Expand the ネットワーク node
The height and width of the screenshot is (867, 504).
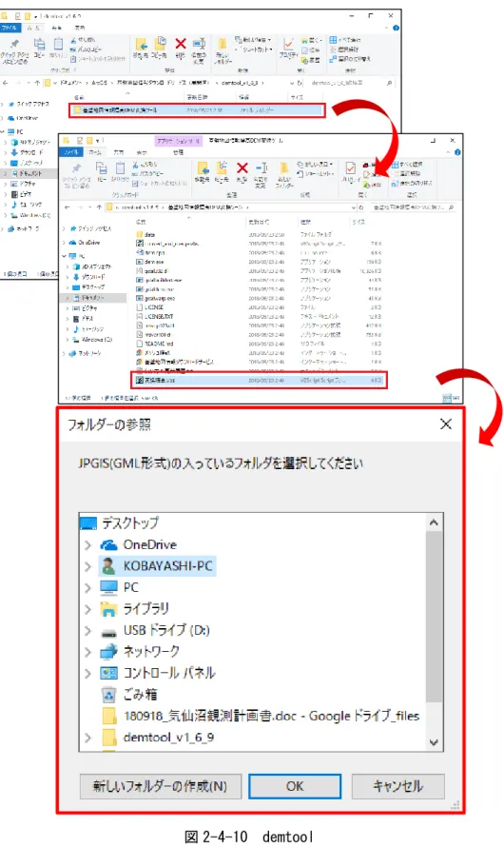[87, 652]
